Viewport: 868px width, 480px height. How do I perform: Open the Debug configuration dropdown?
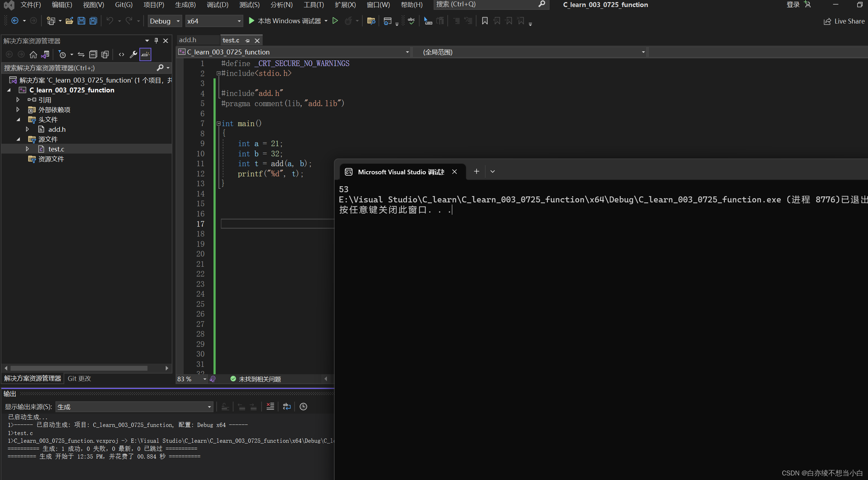164,21
